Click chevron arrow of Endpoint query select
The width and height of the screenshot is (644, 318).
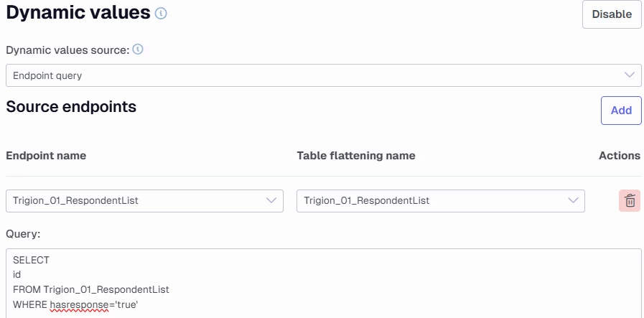630,75
